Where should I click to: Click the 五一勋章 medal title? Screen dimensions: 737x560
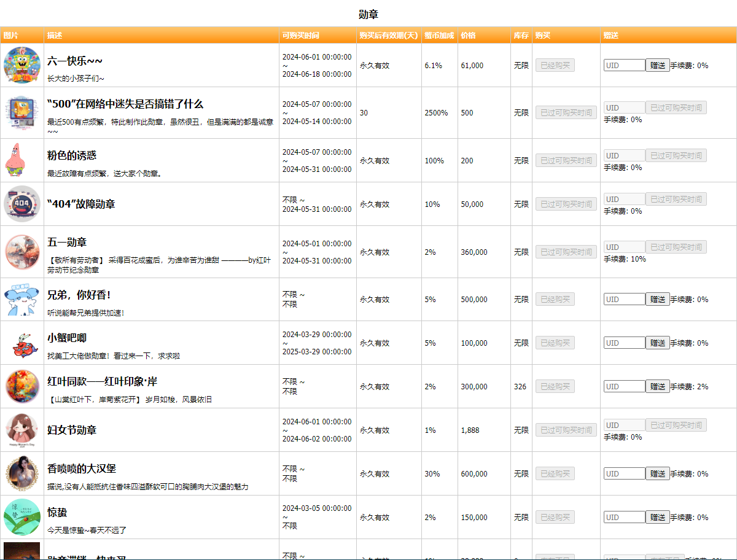pyautogui.click(x=67, y=242)
